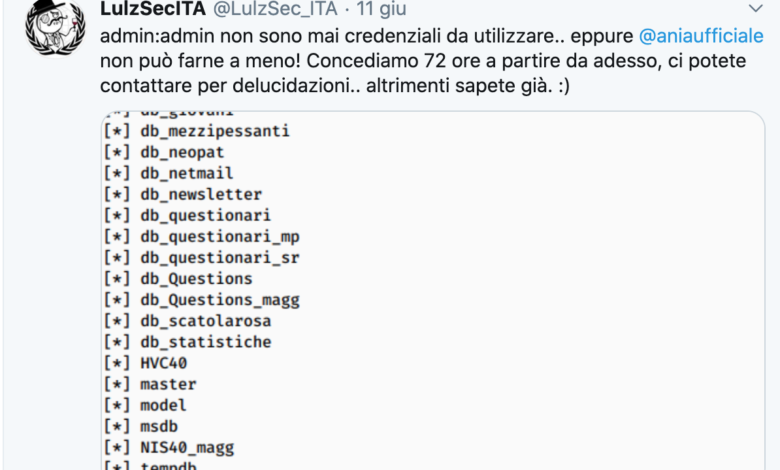Open the 11 giu tweet timestamp
The image size is (780, 470).
[x=381, y=8]
